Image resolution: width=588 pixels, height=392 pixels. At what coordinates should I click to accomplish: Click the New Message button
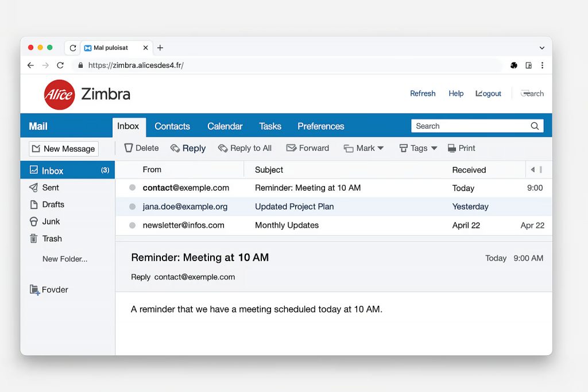point(64,149)
